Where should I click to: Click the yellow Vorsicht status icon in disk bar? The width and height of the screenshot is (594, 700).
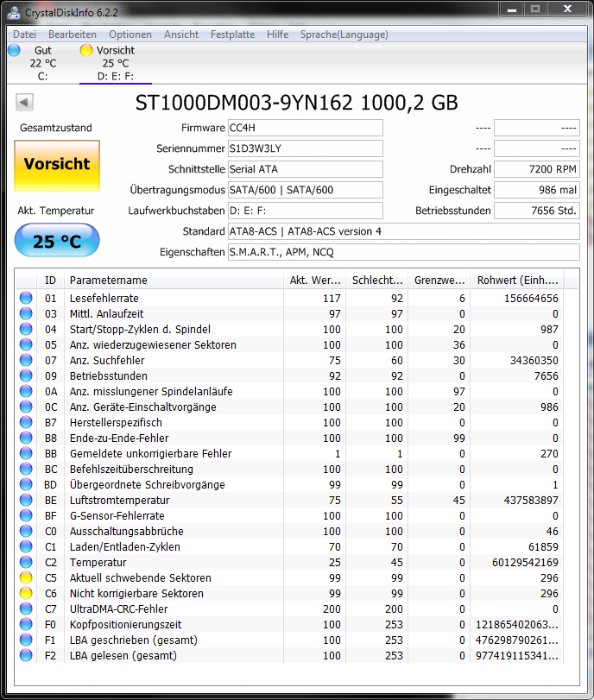[86, 50]
